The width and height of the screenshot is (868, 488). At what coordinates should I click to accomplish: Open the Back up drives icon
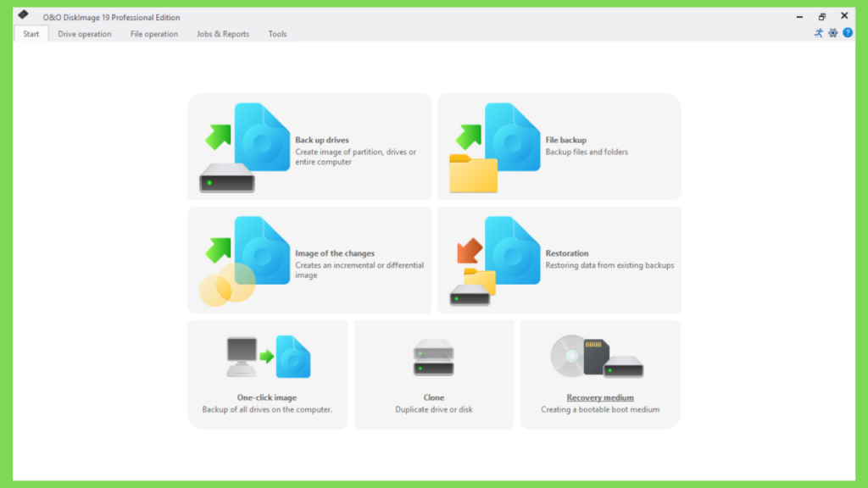pyautogui.click(x=245, y=147)
